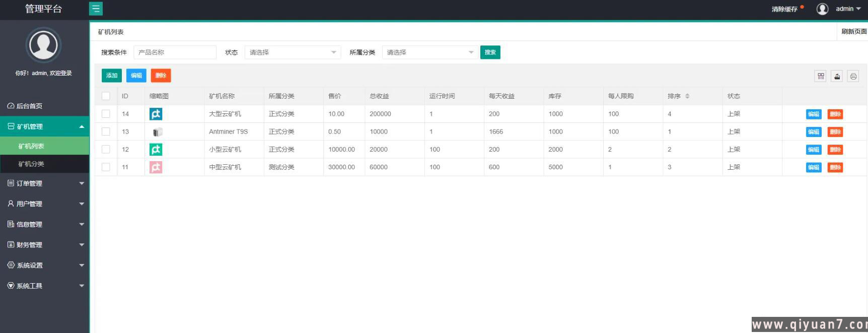The width and height of the screenshot is (868, 333).
Task: Check the row checkbox for ID 14
Action: (x=106, y=114)
